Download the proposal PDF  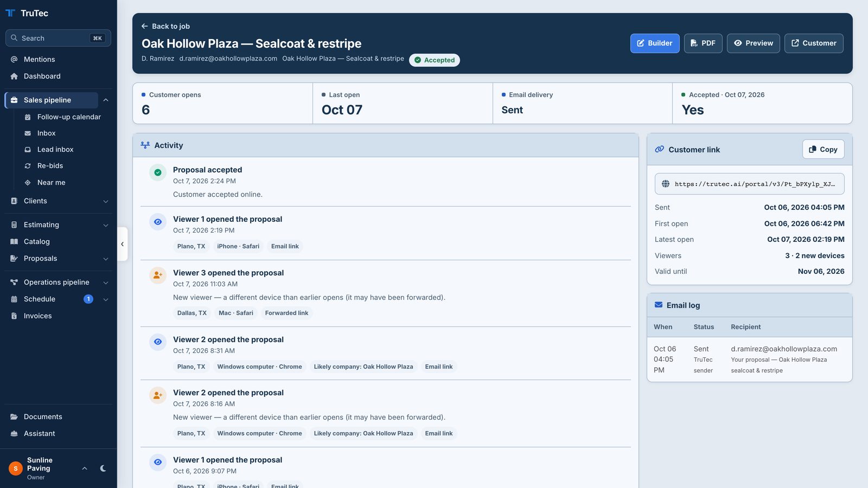[703, 43]
